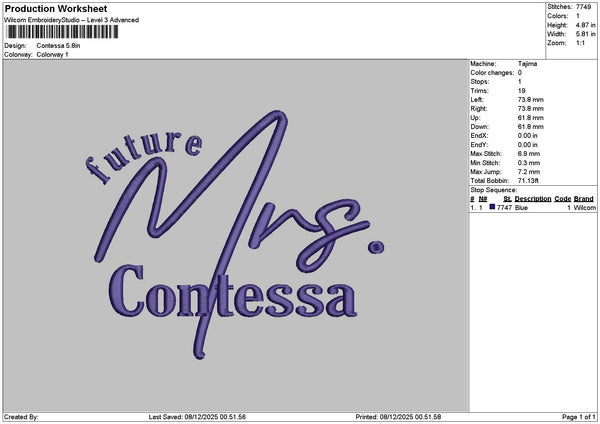Click 'Page 1 of 1' footer text
600x424 pixels.
[x=579, y=417]
